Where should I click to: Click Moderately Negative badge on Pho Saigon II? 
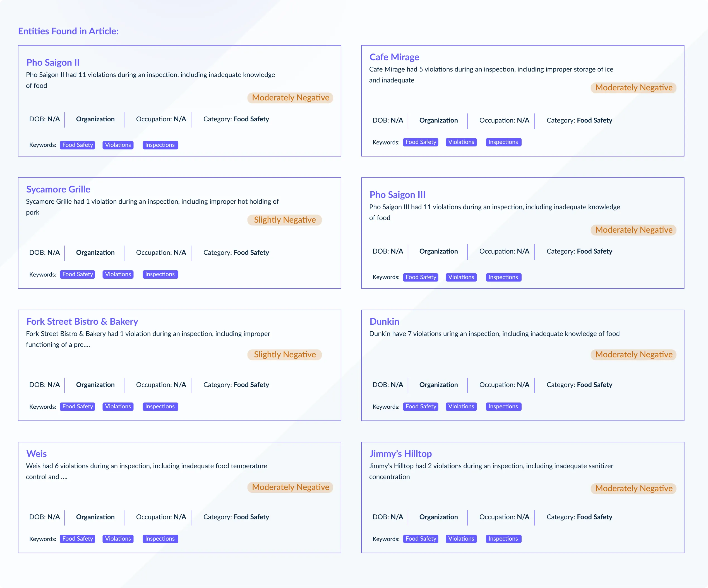290,98
